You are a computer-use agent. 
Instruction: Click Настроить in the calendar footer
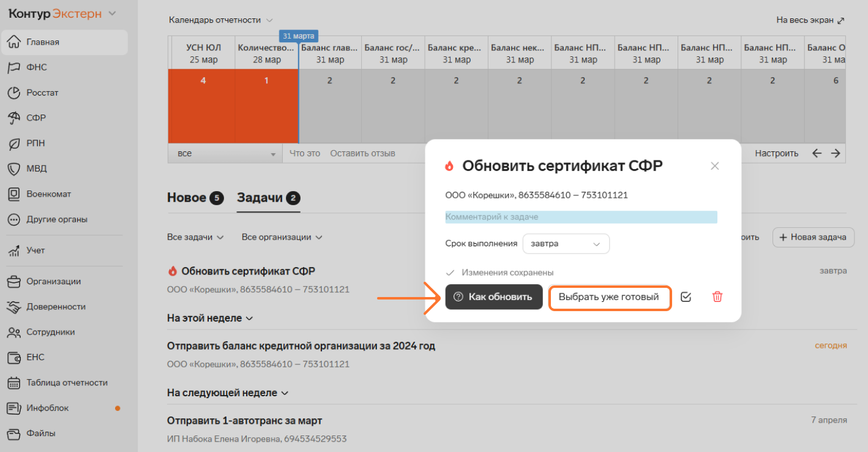pyautogui.click(x=776, y=153)
